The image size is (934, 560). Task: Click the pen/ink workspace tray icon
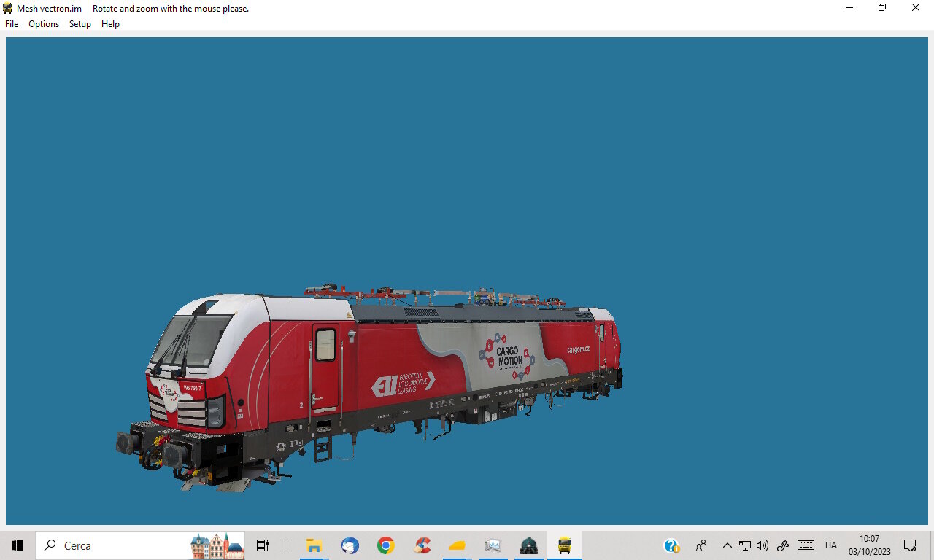pyautogui.click(x=783, y=545)
